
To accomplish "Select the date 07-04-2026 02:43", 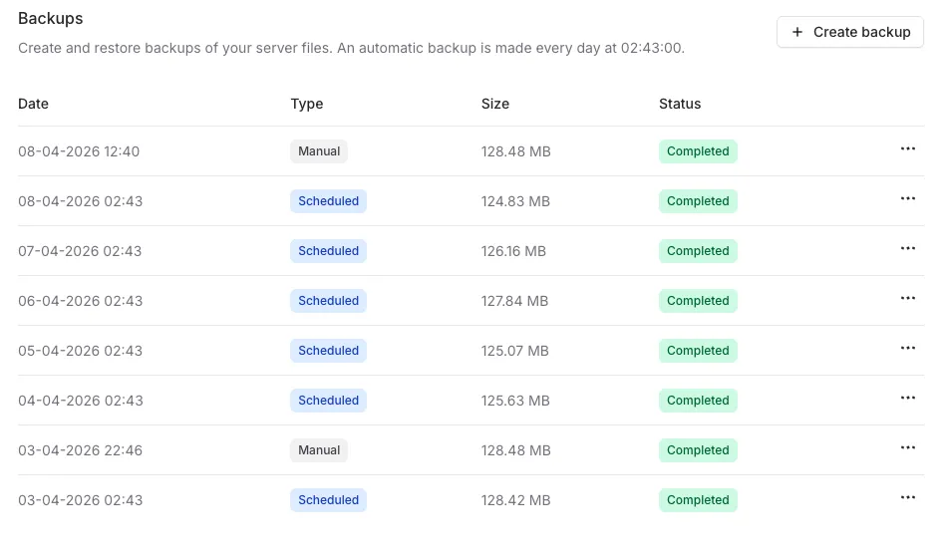I will 80,251.
